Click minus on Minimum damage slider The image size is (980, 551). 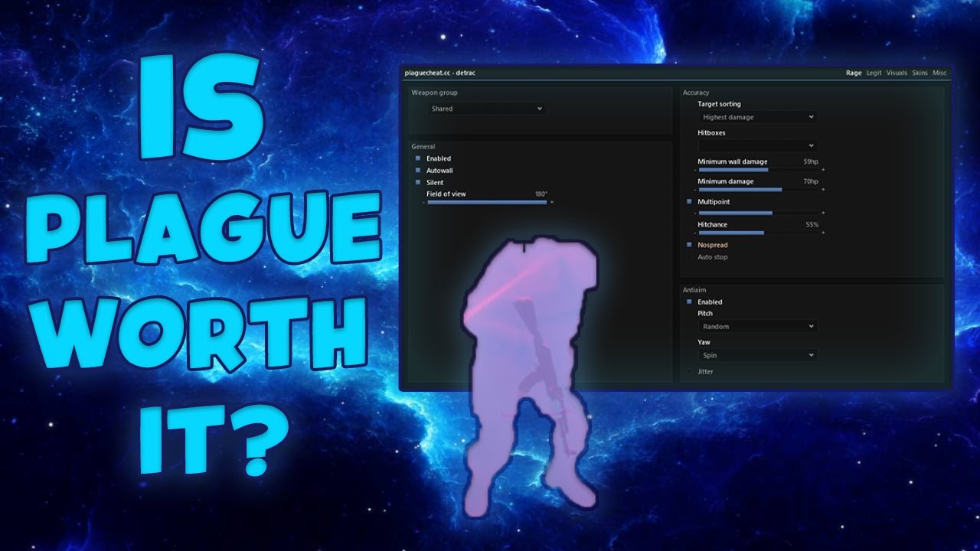coord(694,190)
